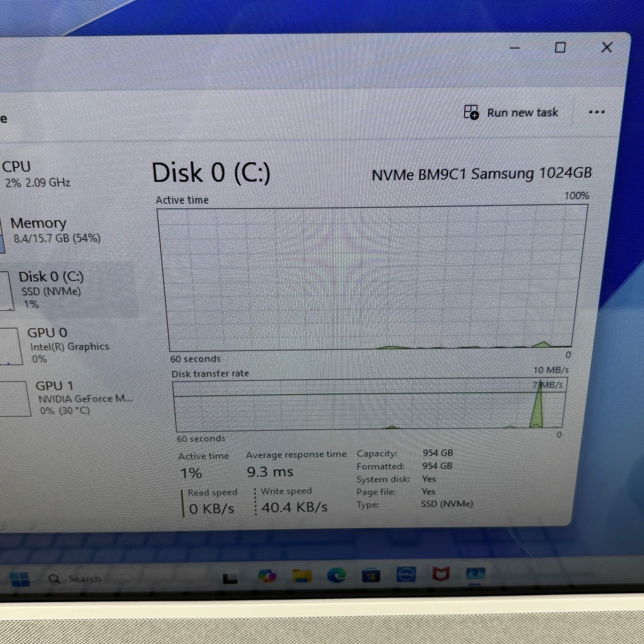Image resolution: width=644 pixels, height=644 pixels.
Task: Click the 9.3 ms average response value
Action: (x=270, y=472)
